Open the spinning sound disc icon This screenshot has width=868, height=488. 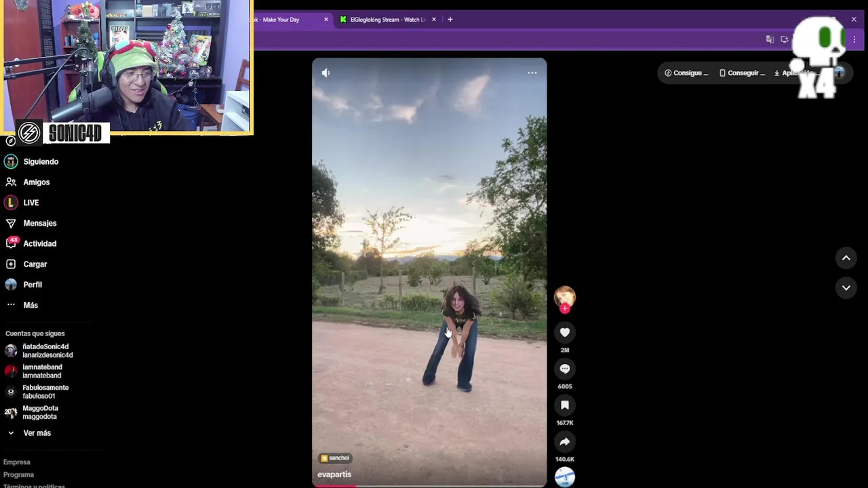pyautogui.click(x=565, y=477)
